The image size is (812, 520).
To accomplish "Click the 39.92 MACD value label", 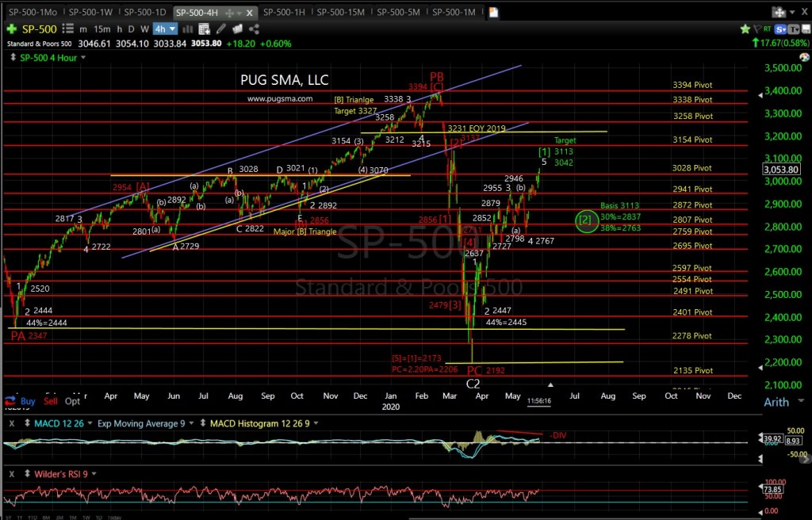I will click(x=772, y=438).
